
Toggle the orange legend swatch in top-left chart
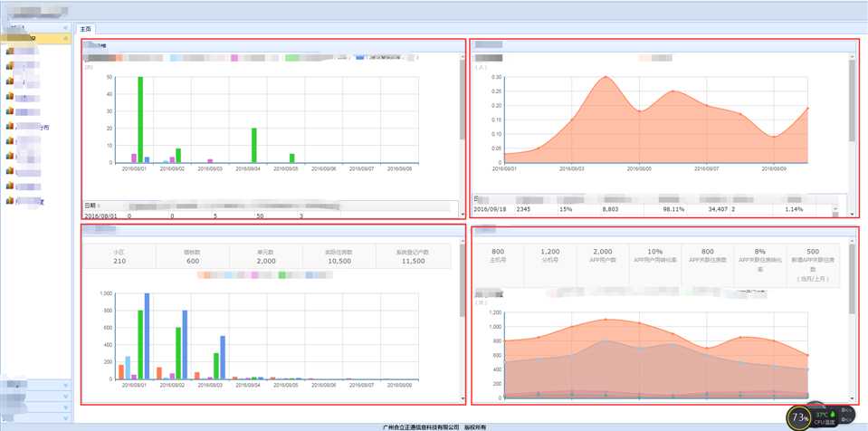pos(119,58)
